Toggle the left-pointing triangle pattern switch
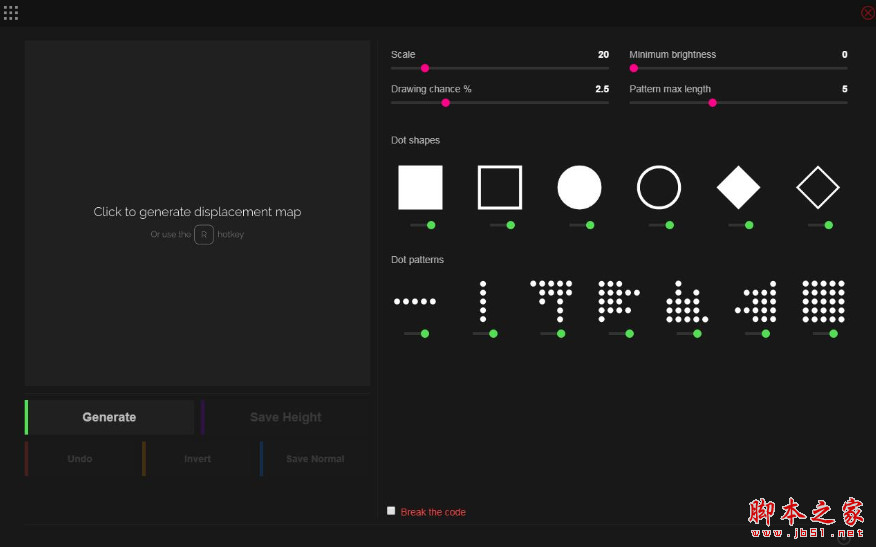Screen dimensions: 876x547 (x=758, y=334)
